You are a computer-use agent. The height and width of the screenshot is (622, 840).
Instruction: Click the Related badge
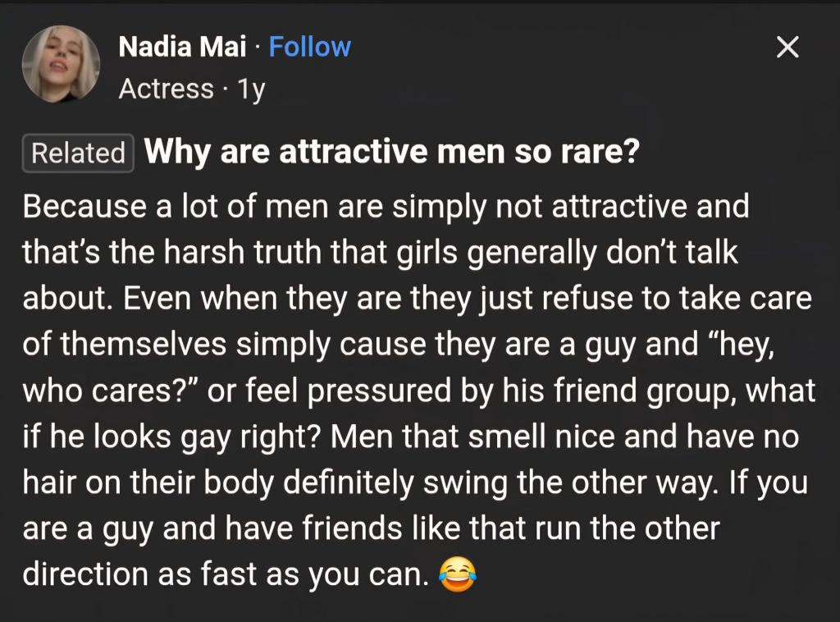pos(77,153)
